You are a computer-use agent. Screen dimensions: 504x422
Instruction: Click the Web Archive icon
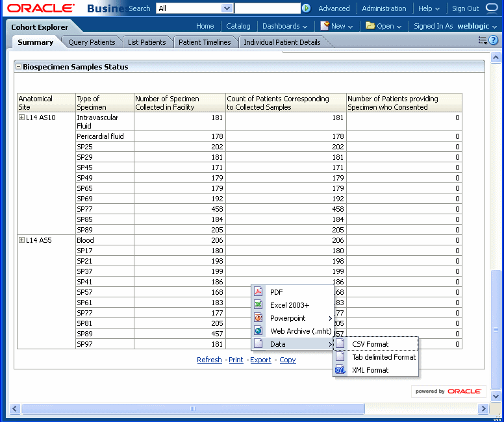258,331
